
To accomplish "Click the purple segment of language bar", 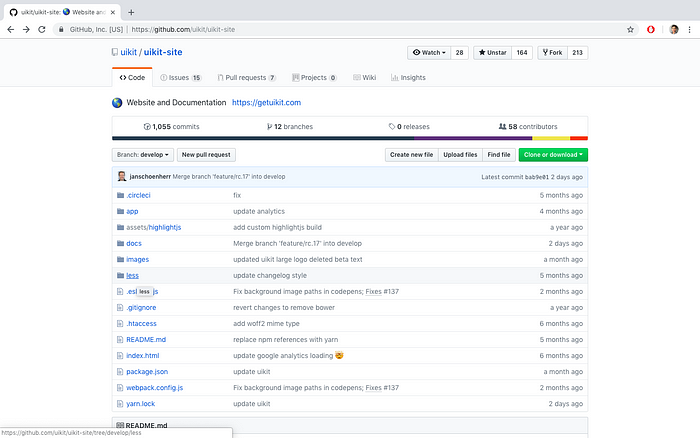I will point(473,138).
